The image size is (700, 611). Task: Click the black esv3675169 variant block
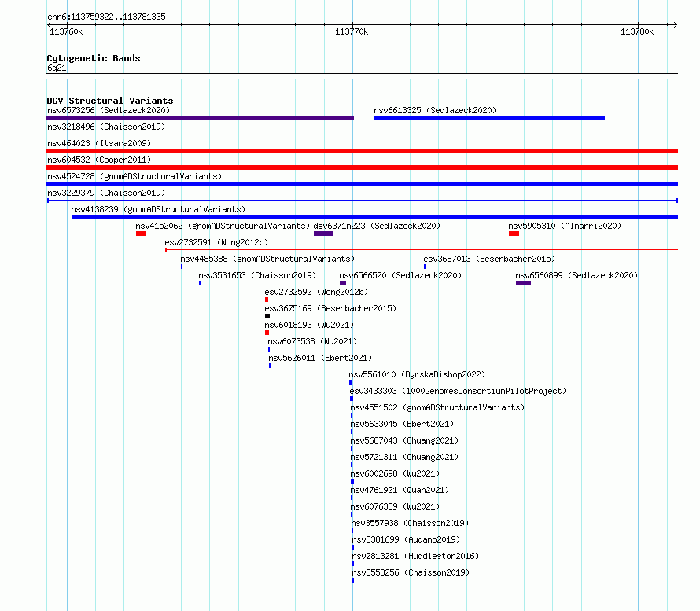[267, 316]
